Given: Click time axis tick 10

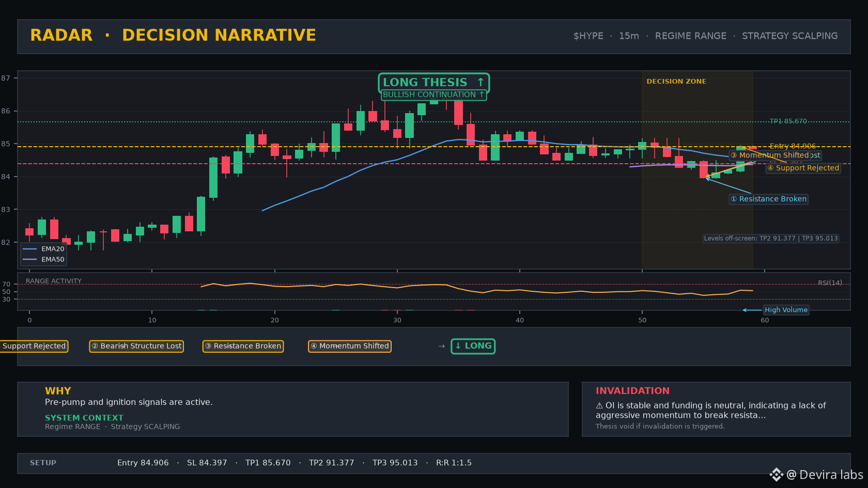Looking at the screenshot, I should click(x=152, y=320).
